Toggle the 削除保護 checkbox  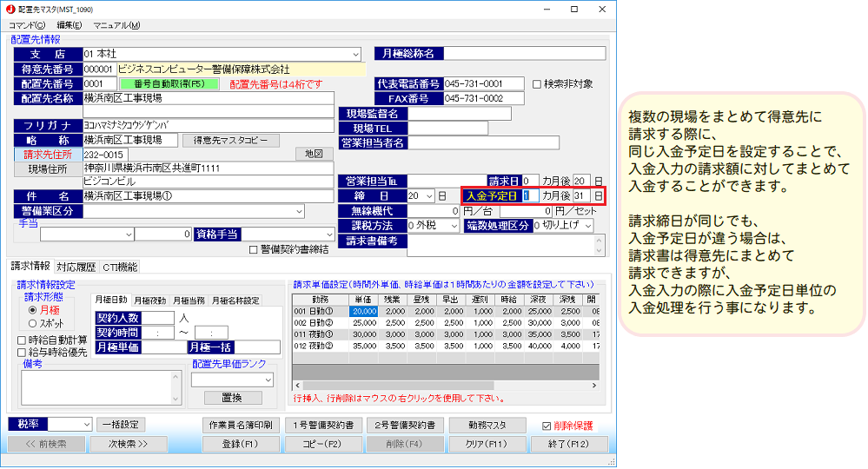coord(546,426)
